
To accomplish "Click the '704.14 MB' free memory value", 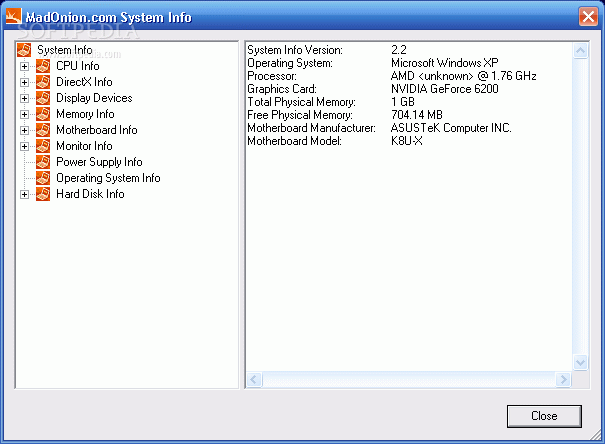I will [417, 115].
